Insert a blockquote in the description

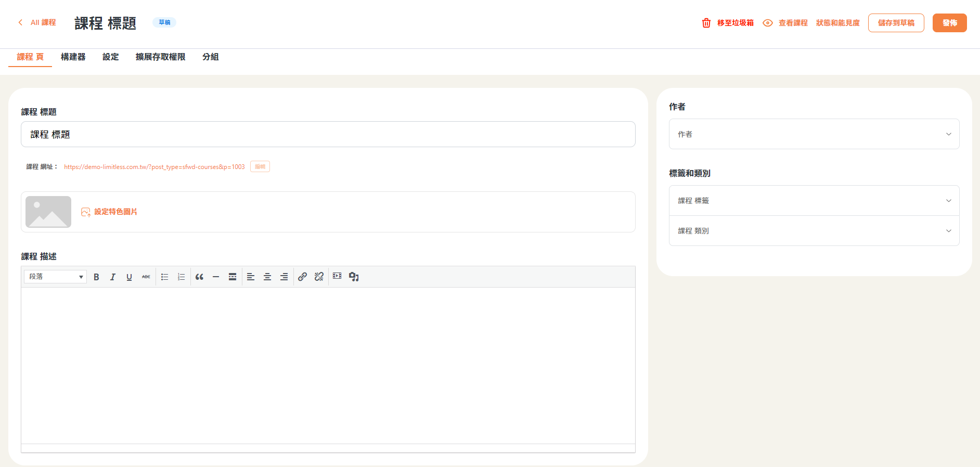199,277
